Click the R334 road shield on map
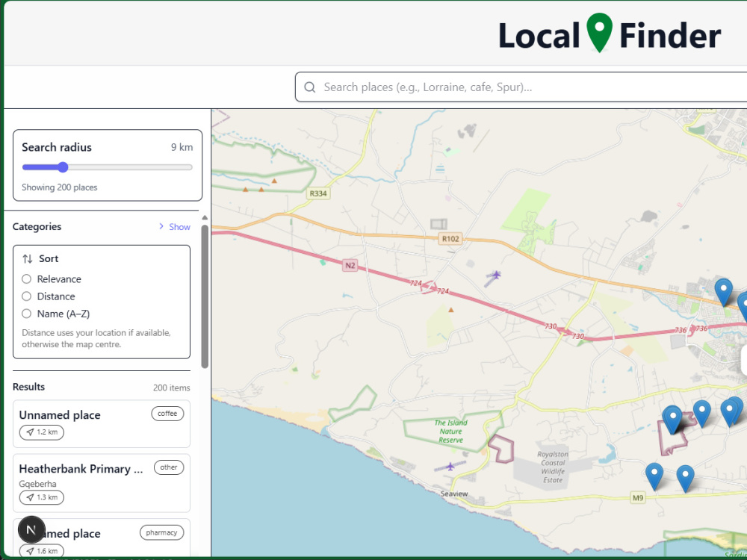This screenshot has width=747, height=560. [318, 193]
